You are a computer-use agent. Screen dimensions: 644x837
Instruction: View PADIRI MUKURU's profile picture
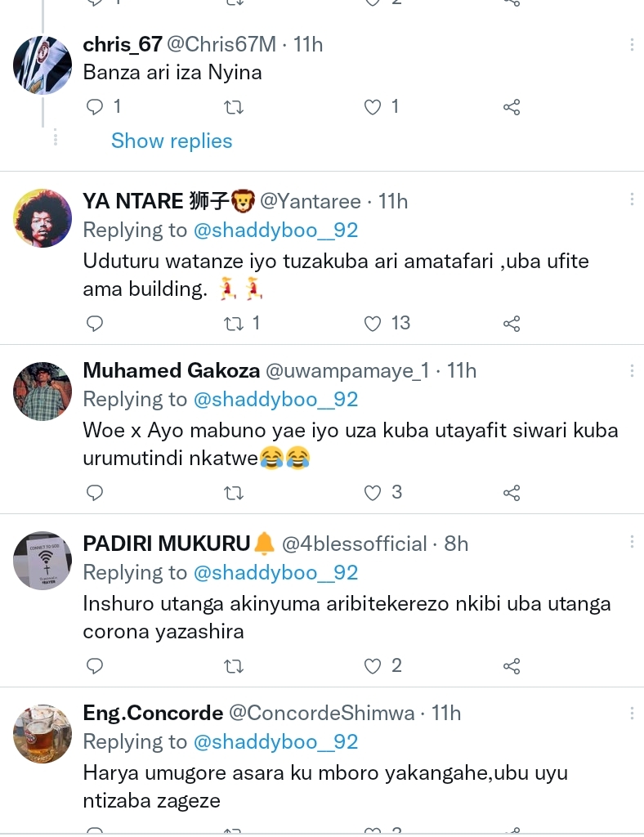point(42,561)
